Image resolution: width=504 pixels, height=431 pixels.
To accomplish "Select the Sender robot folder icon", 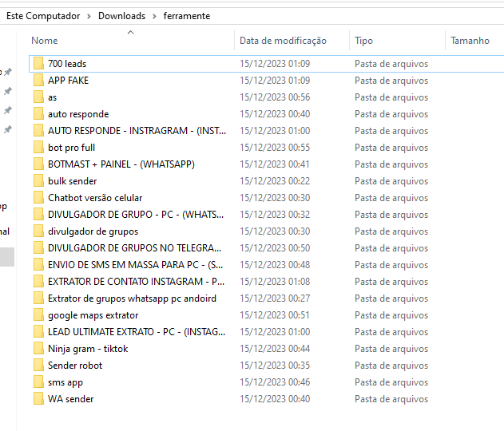I will click(x=38, y=365).
